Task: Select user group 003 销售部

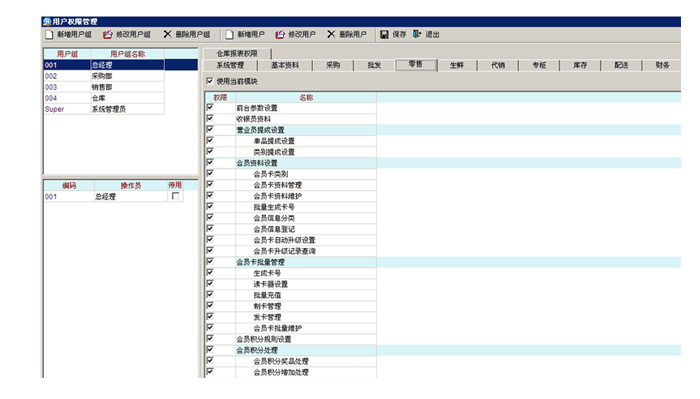Action: tap(104, 87)
